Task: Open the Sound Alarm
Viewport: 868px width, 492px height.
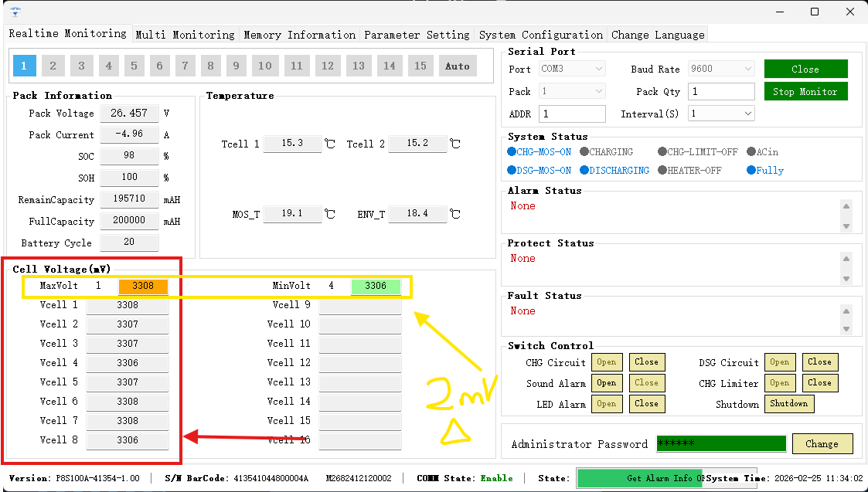Action: (607, 383)
